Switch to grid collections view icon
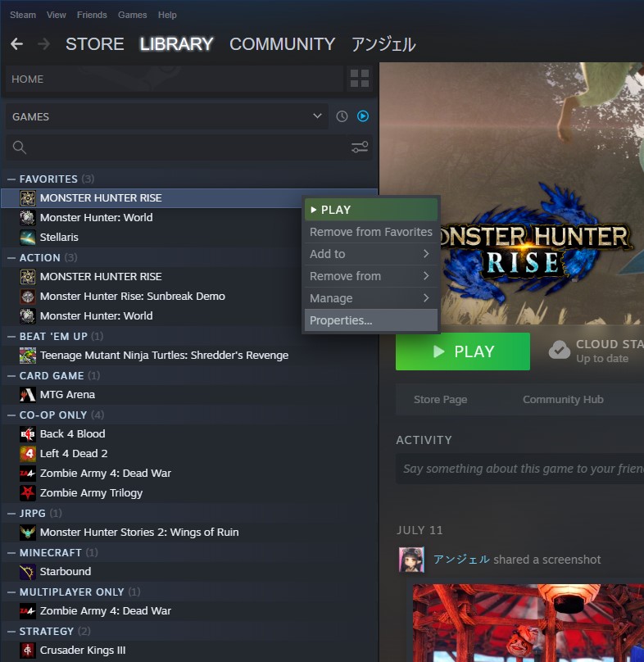 [360, 79]
